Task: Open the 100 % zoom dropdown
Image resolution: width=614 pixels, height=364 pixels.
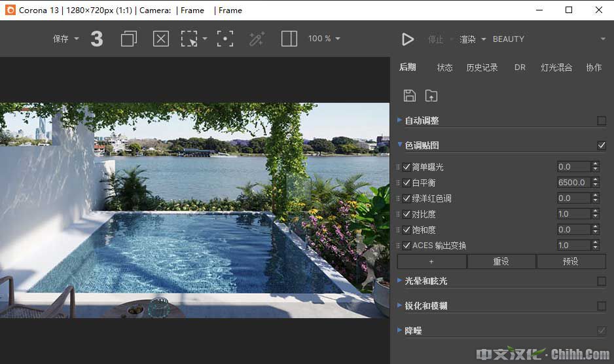Action: [x=324, y=39]
